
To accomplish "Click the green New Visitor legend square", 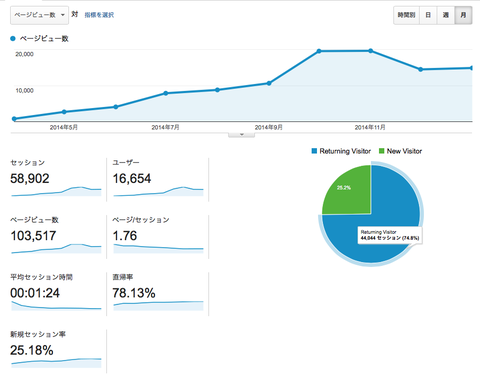I will click(381, 151).
